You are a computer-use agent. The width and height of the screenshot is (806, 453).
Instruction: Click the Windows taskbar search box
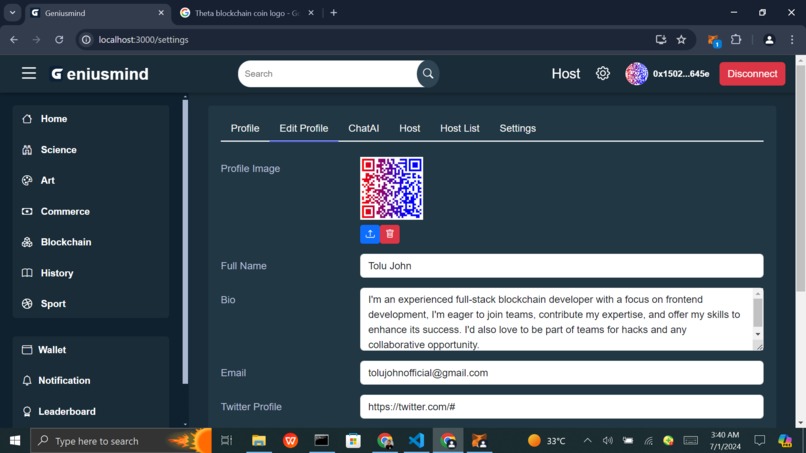[121, 441]
